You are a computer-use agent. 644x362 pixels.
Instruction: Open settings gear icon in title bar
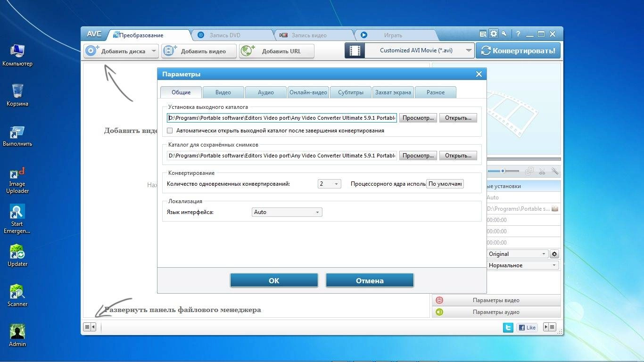494,34
